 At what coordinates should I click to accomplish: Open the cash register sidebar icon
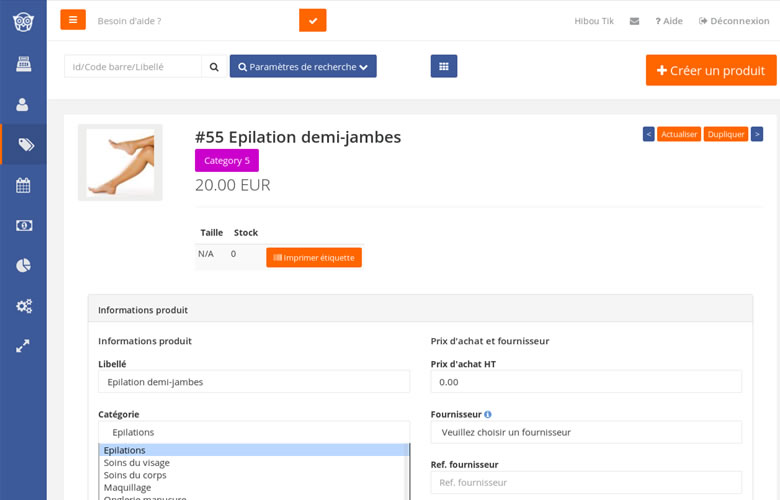pyautogui.click(x=23, y=64)
